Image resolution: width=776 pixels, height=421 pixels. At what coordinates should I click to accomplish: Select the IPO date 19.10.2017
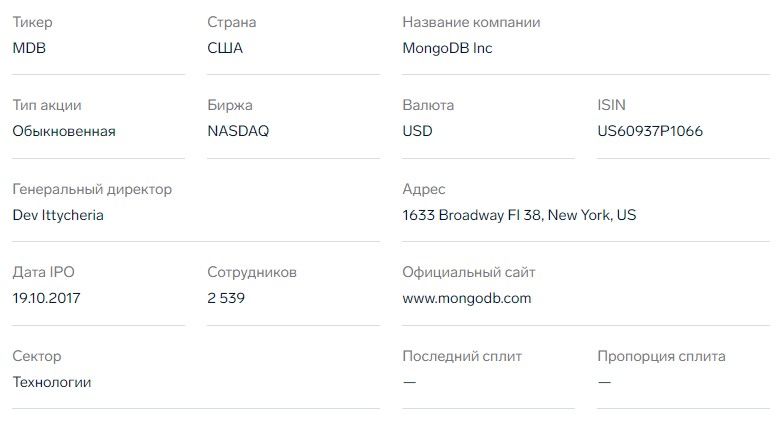47,298
